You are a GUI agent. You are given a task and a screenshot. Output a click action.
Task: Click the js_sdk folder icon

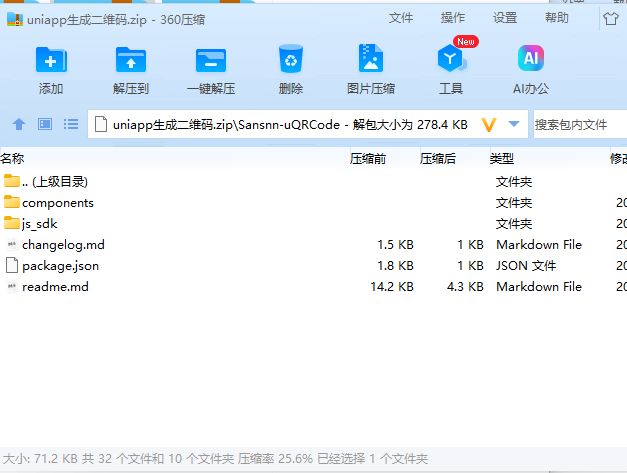coord(12,223)
